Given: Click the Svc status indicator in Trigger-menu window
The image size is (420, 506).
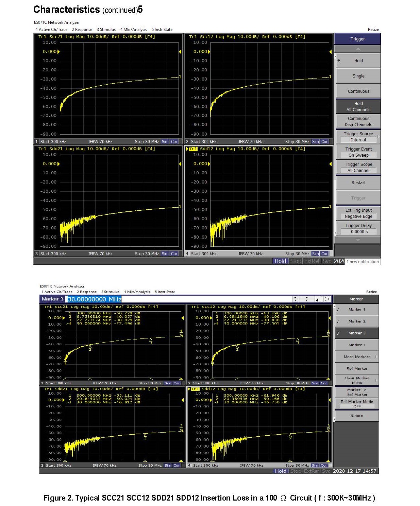Looking at the screenshot, I should [327, 261].
